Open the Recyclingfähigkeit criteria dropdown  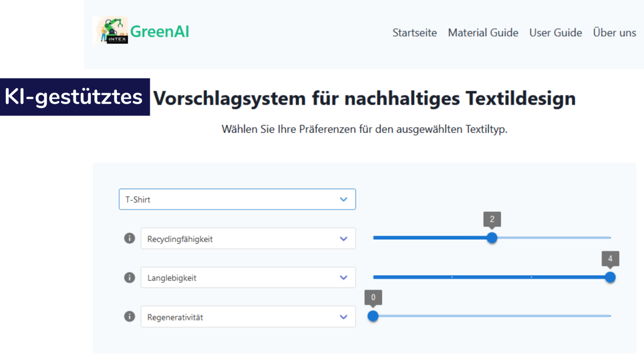248,238
